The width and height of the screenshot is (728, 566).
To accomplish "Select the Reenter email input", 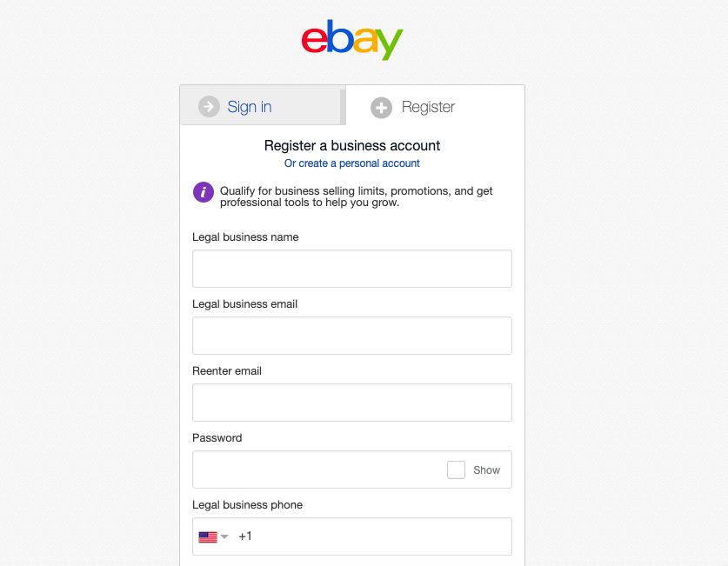I will pos(351,403).
